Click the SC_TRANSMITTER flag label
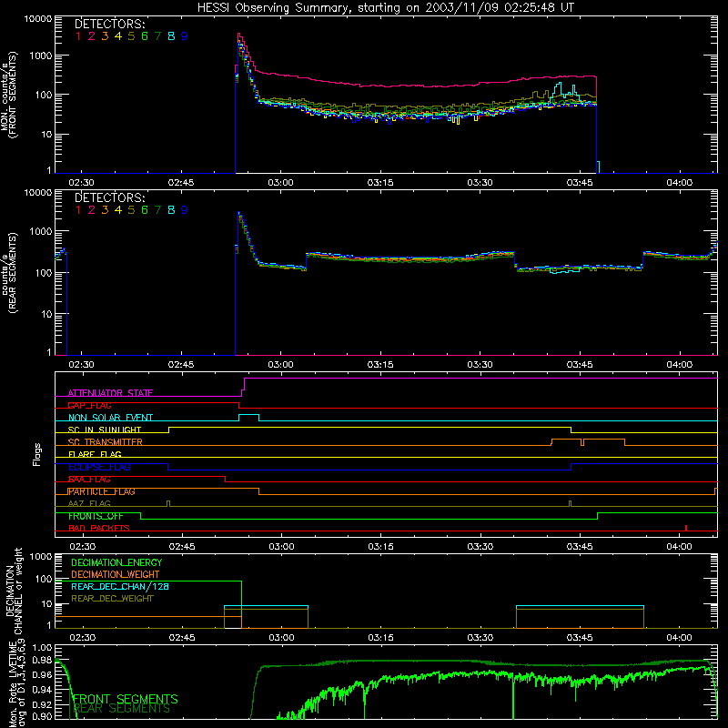This screenshot has width=728, height=728. [106, 442]
